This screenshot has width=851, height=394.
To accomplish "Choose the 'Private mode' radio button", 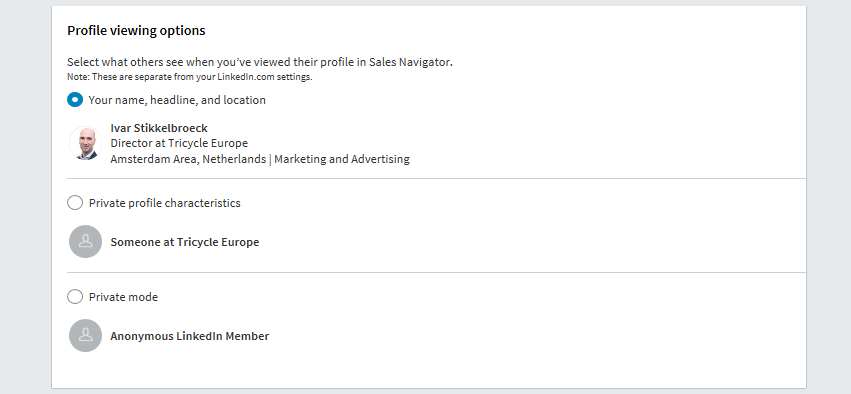I will point(75,297).
